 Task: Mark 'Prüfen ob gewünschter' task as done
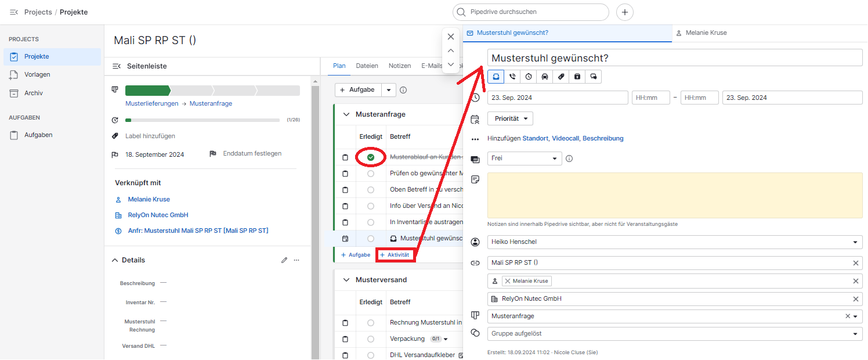pos(371,174)
